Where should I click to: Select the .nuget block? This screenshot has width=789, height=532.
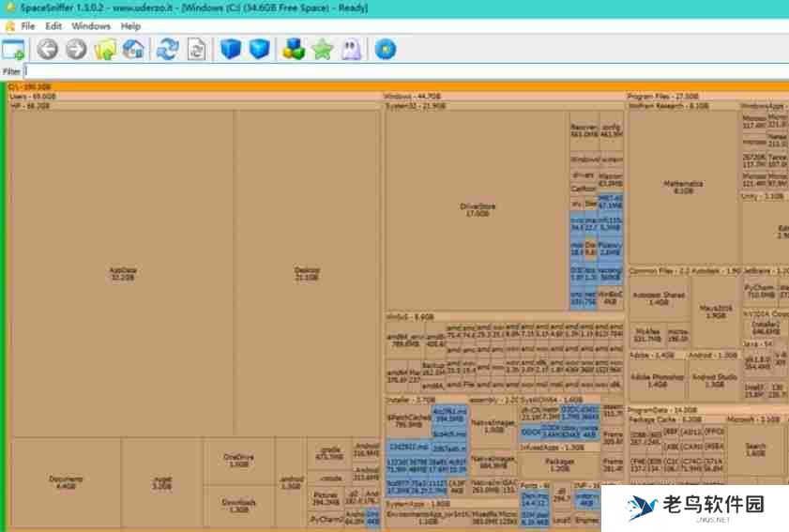coord(161,482)
